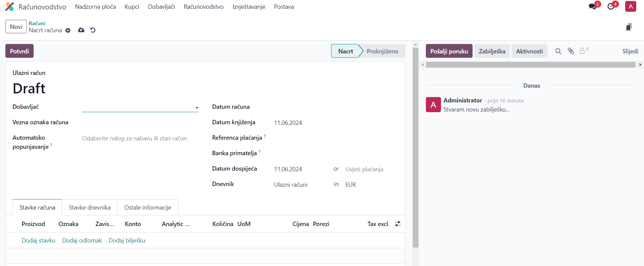The width and height of the screenshot is (644, 266).
Task: Click the cloud save icon
Action: click(81, 30)
